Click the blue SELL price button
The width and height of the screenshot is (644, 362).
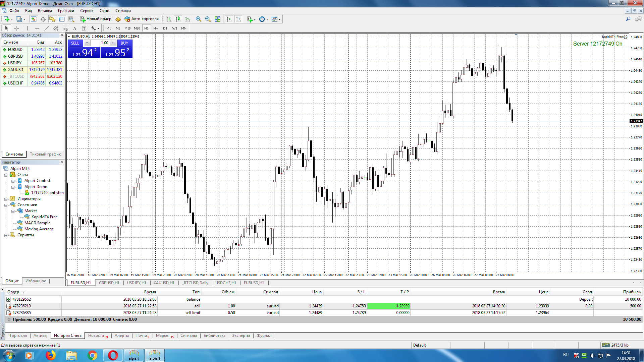84,53
